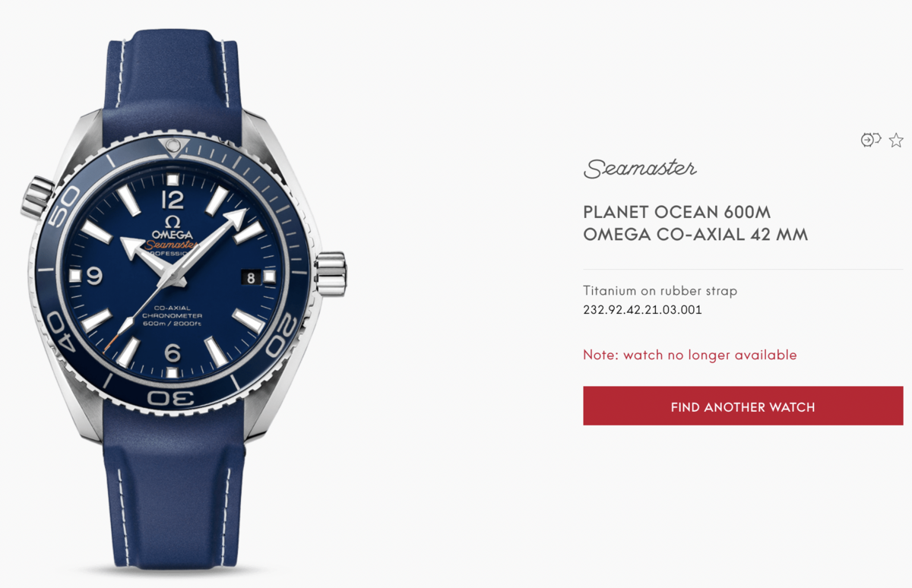
Task: Click the date window showing 8
Action: click(x=251, y=278)
